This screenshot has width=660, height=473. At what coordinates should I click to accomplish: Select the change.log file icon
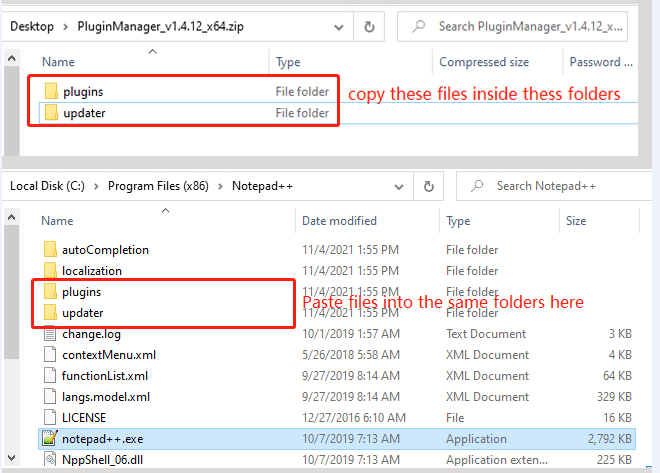click(x=50, y=334)
